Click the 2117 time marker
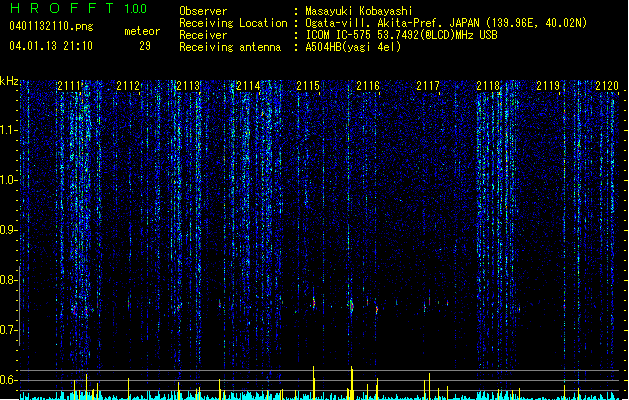 428,86
